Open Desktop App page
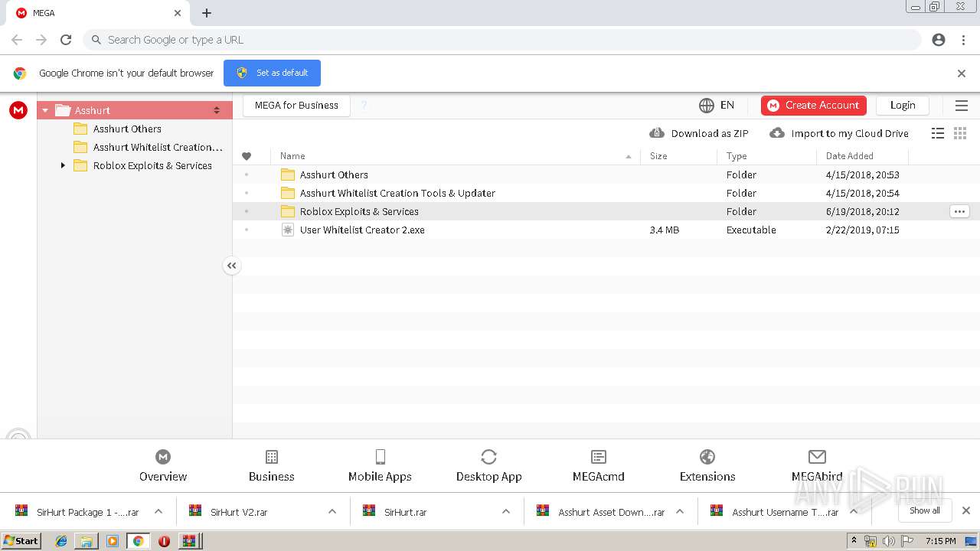 click(488, 465)
